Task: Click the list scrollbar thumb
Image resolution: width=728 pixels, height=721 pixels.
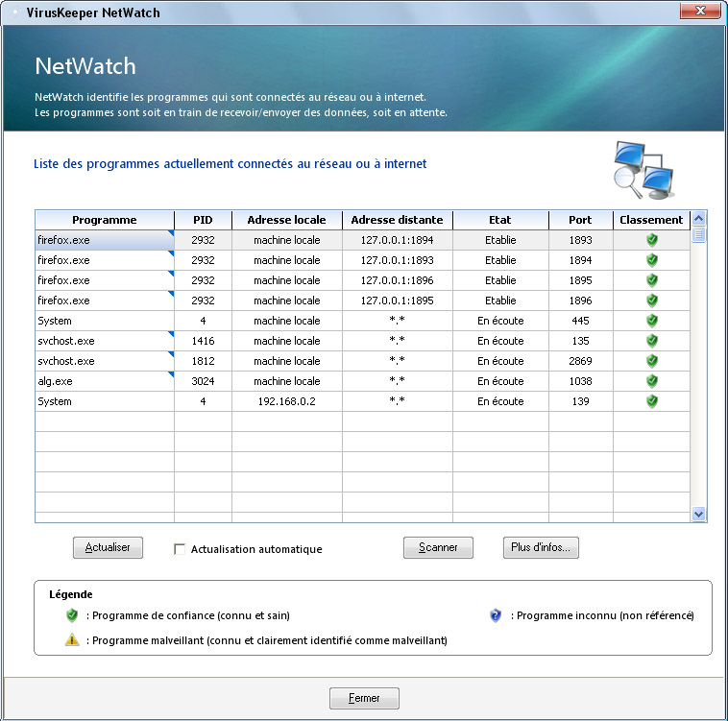Action: pos(699,234)
